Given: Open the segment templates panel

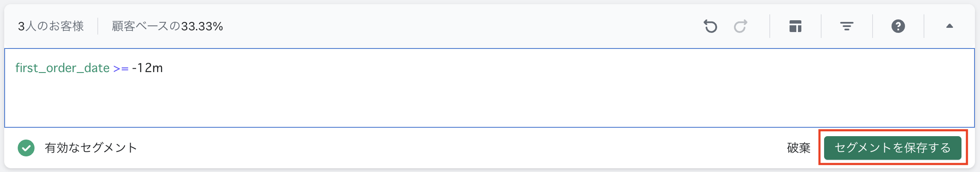Looking at the screenshot, I should pyautogui.click(x=795, y=26).
